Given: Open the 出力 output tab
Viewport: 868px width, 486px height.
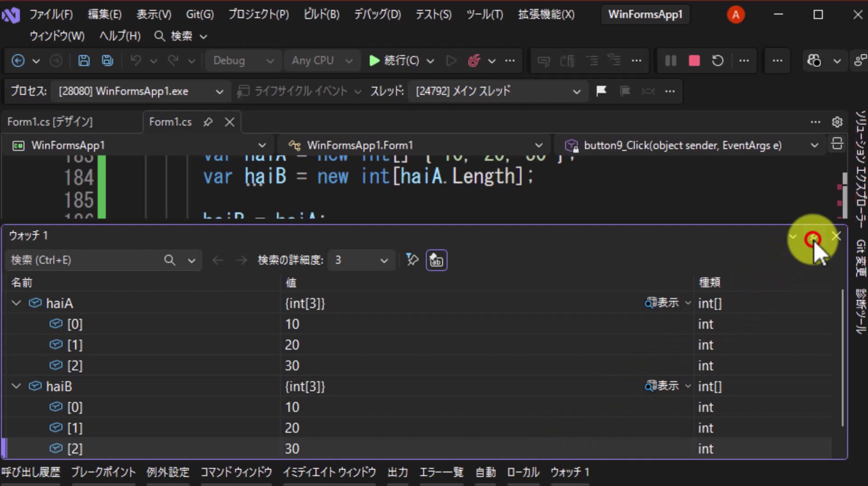Looking at the screenshot, I should point(398,472).
